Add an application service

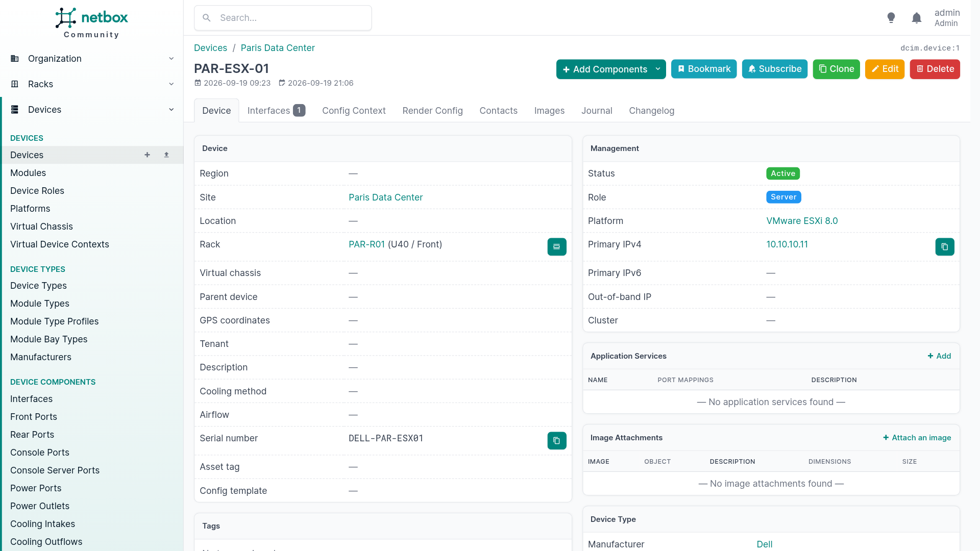point(939,356)
